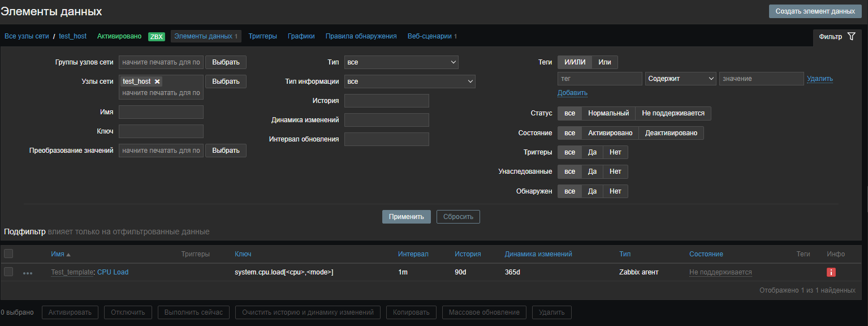This screenshot has width=868, height=326.
Task: Expand the Тип информации dropdown
Action: (x=409, y=81)
